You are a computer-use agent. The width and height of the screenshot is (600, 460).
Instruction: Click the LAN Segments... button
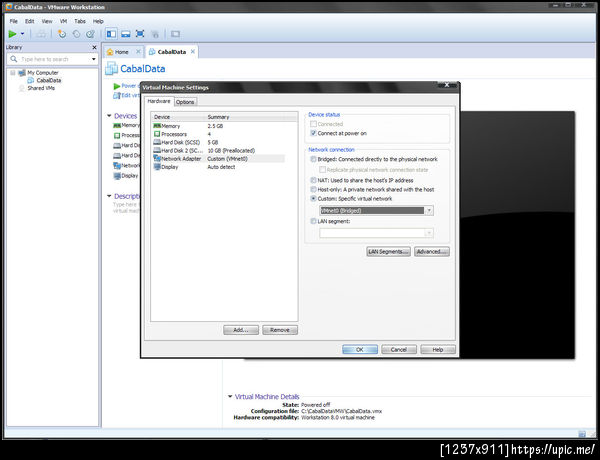(388, 251)
